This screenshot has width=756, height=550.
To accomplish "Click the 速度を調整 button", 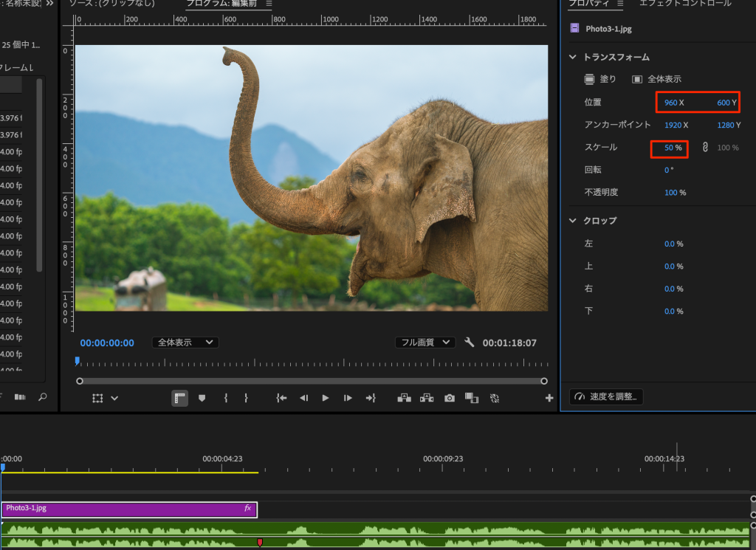I will (x=606, y=396).
